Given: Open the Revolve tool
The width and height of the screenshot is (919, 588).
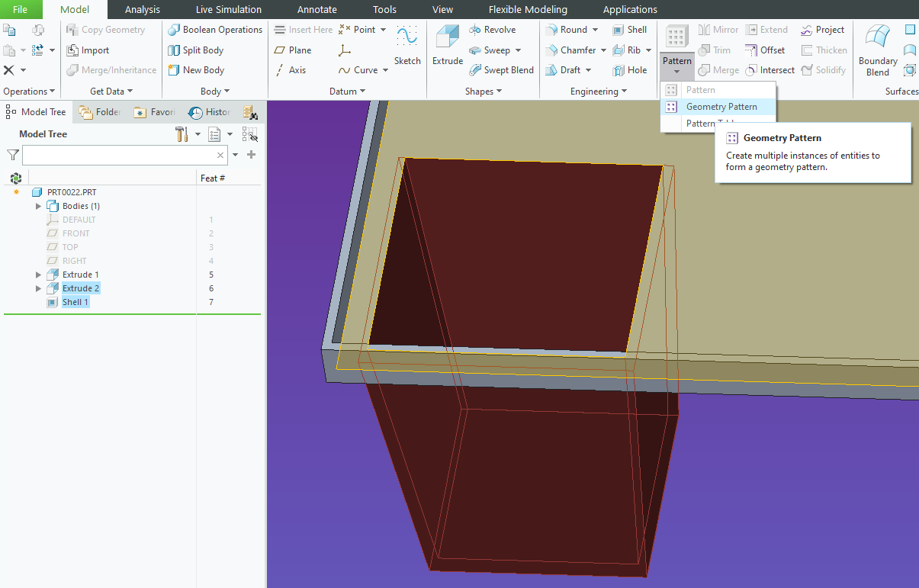Looking at the screenshot, I should [493, 29].
